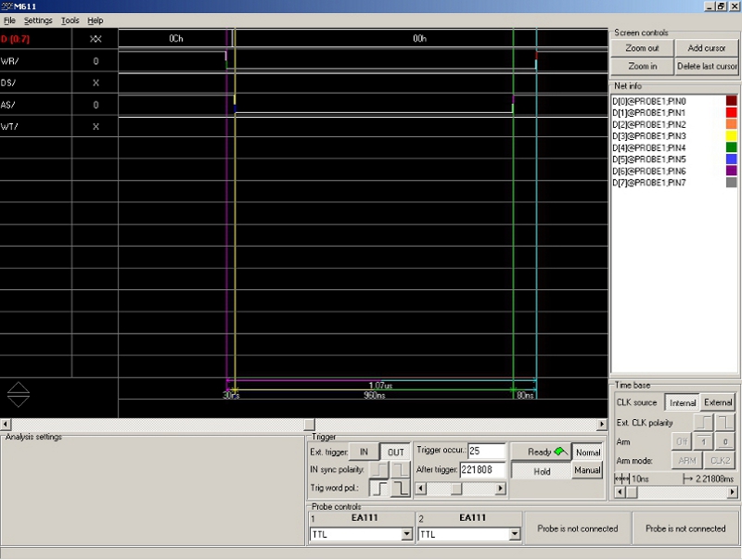Image resolution: width=742 pixels, height=560 pixels.
Task: Choose falling edge IN sync polarity
Action: [401, 470]
